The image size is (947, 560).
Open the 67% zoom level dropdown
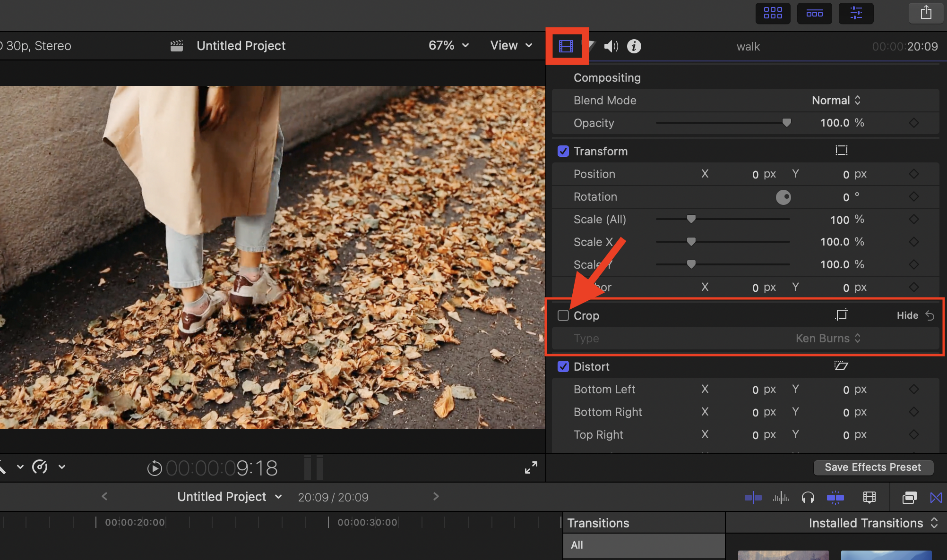448,45
